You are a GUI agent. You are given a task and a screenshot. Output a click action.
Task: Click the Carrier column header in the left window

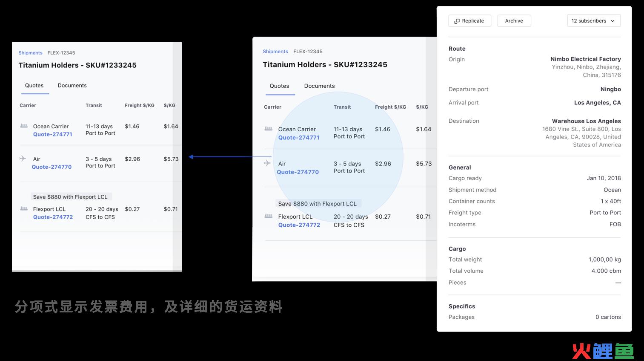[28, 105]
